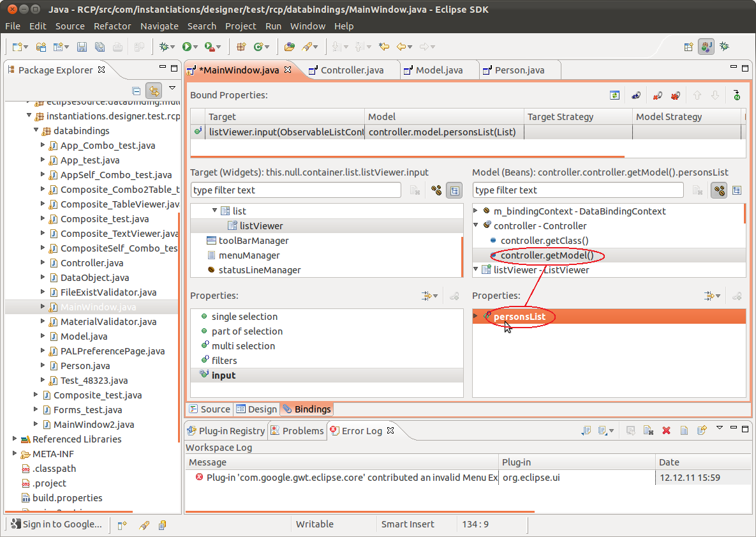
Task: Open the Package Explorer view menu triangle
Action: (x=172, y=88)
